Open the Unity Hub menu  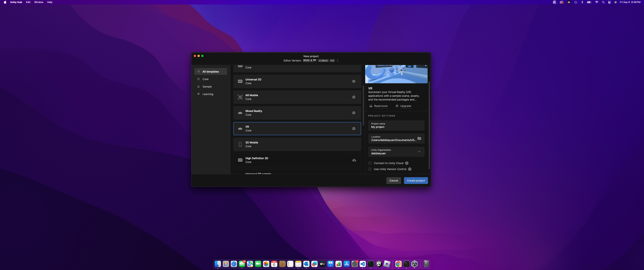[x=16, y=2]
